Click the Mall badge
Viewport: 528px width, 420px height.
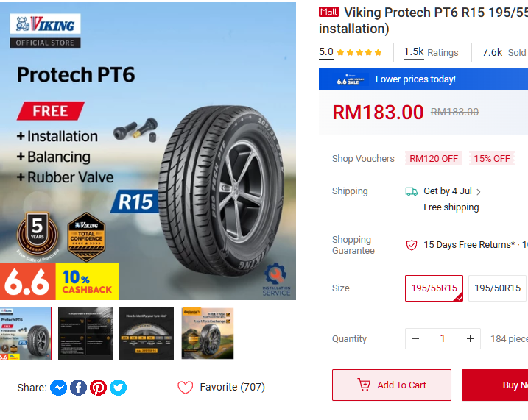coord(328,13)
